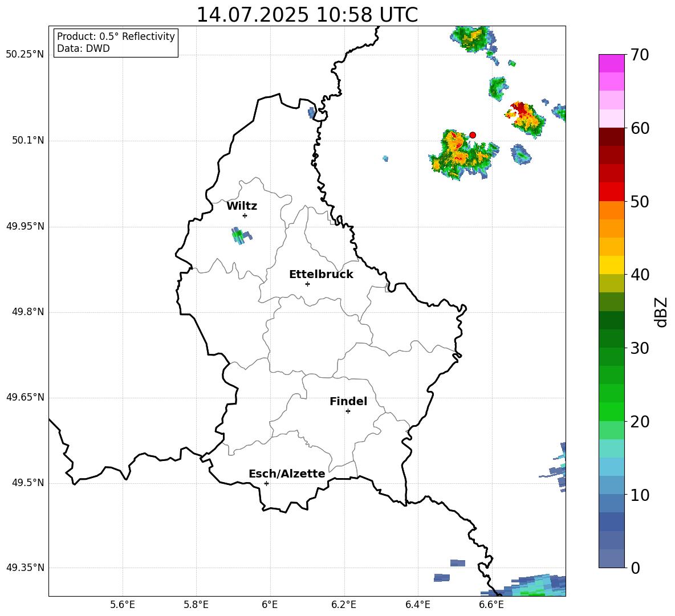Image resolution: width=675 pixels, height=616 pixels.
Task: Click the magenta top colorbar segment
Action: coord(611,63)
